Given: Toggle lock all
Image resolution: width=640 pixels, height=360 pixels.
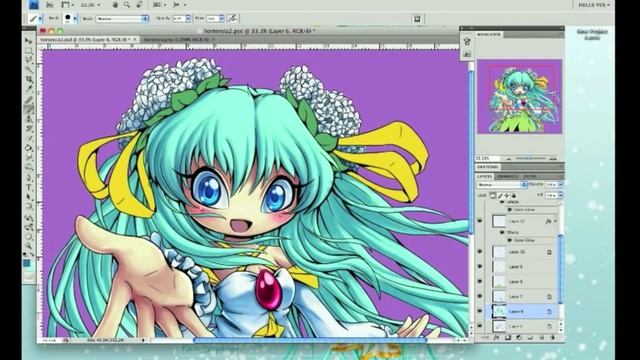Looking at the screenshot, I should point(513,196).
